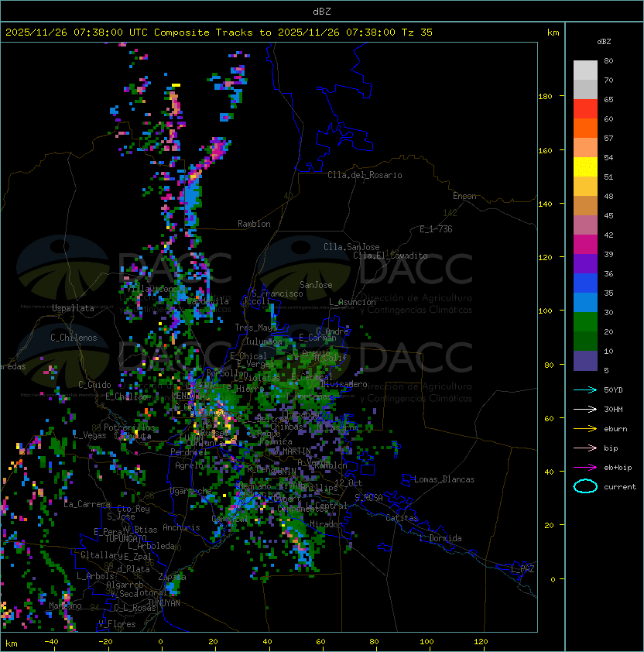Viewport: 644px width, 652px height.
Task: Click the white 30HM track arrow
Action: click(585, 409)
